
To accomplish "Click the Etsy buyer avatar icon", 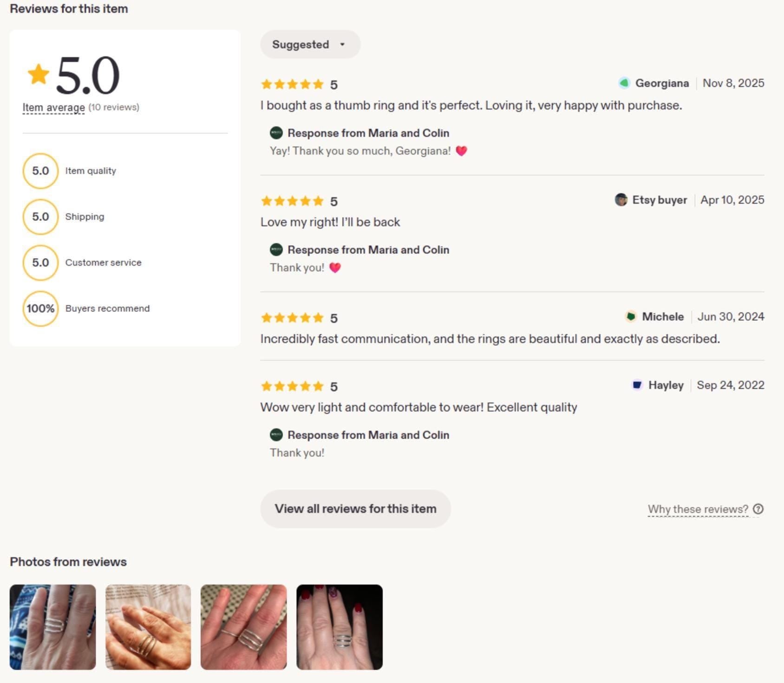I will click(x=621, y=200).
